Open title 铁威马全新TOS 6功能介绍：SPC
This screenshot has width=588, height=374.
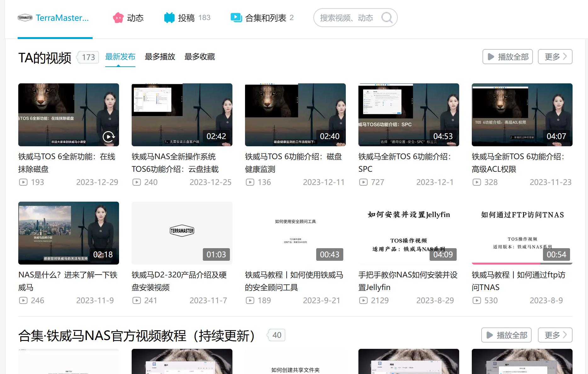[x=405, y=163]
